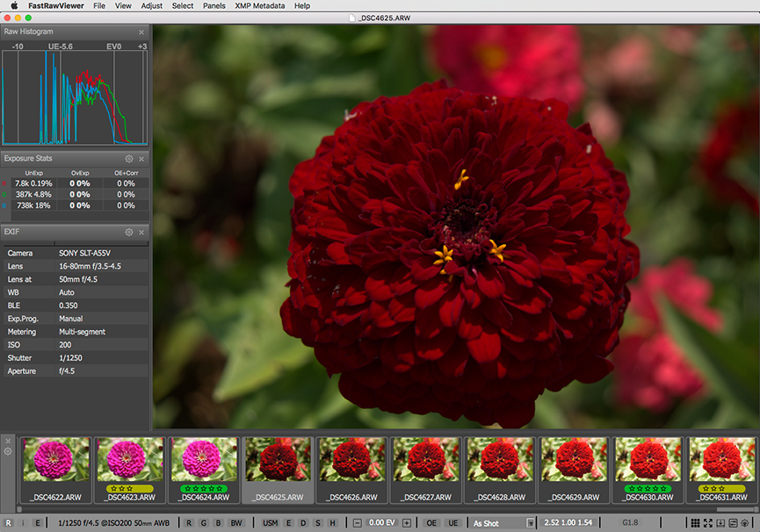Switch to RAW mode with R button
The width and height of the screenshot is (760, 532).
(x=8, y=523)
